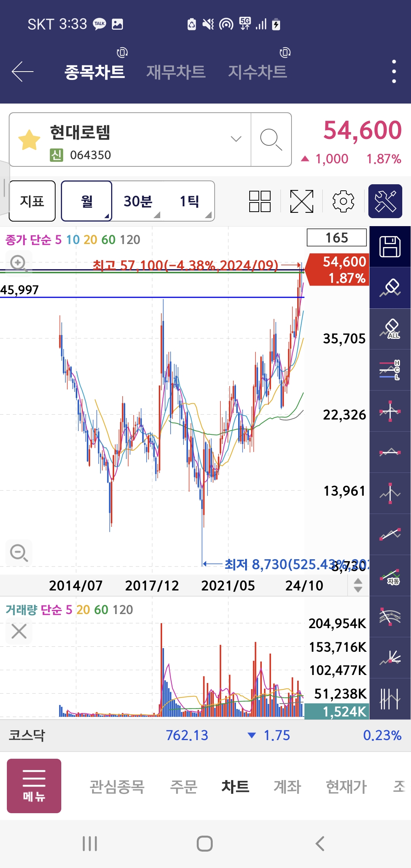The width and height of the screenshot is (411, 868).
Task: Select the trend line tool
Action: tap(390, 535)
